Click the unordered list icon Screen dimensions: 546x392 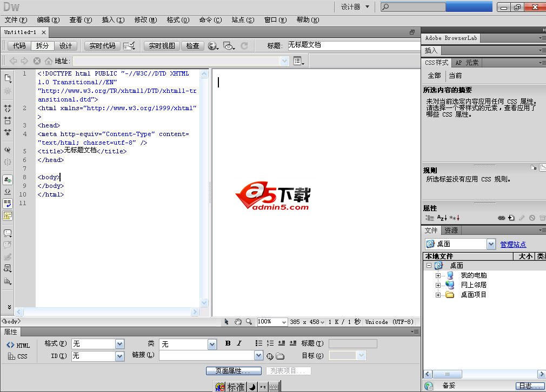click(259, 343)
